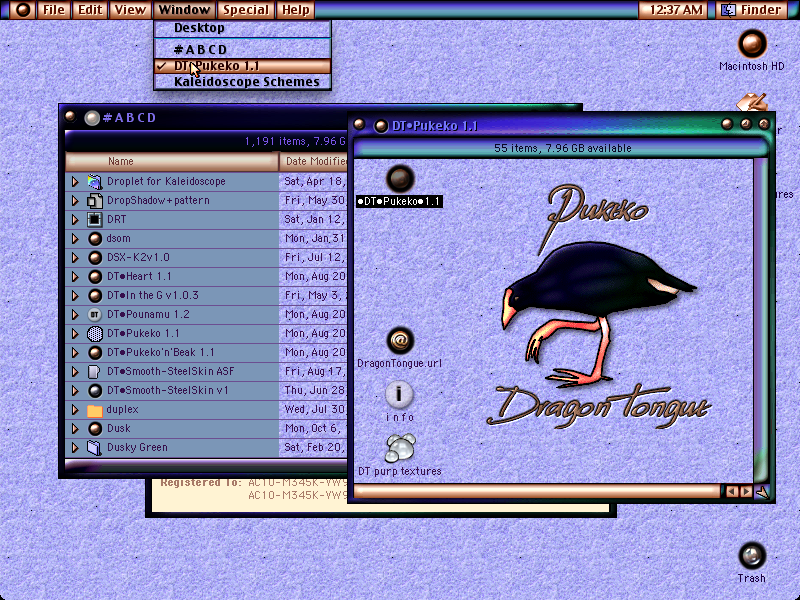Expand the DRT row

pyautogui.click(x=75, y=219)
